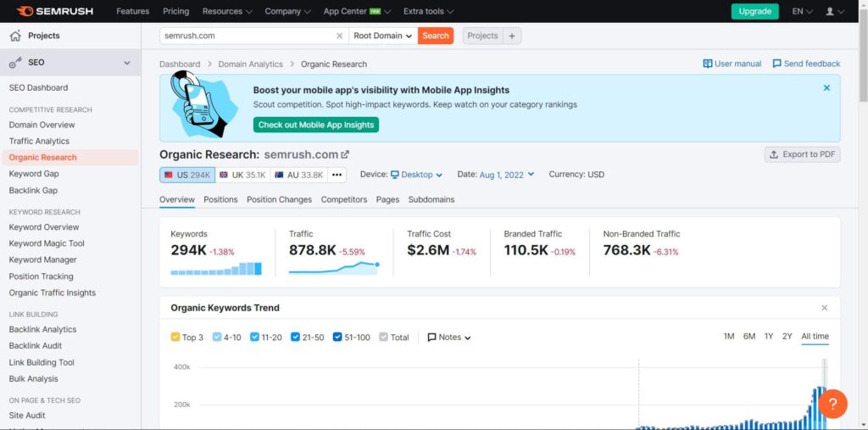Open the Domain Analytics breadcrumb link

coord(250,64)
